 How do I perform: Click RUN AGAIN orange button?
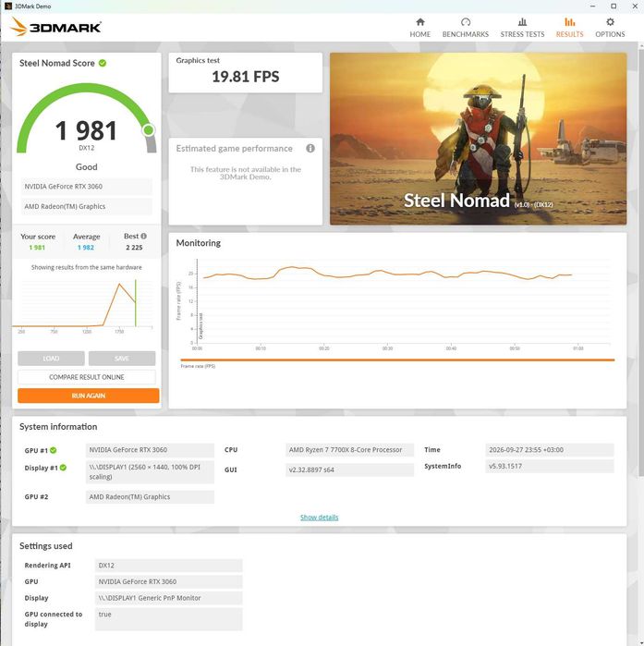(x=88, y=396)
